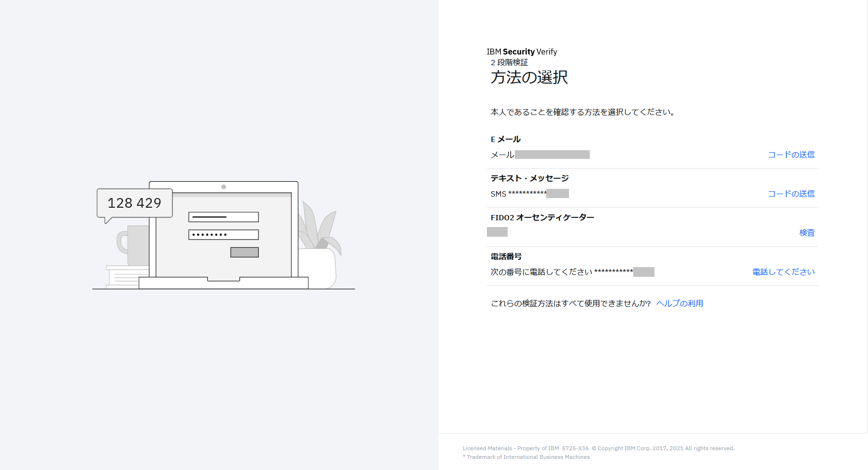This screenshot has height=470, width=868.
Task: Send a code via E メール using コードの送信
Action: tap(791, 155)
